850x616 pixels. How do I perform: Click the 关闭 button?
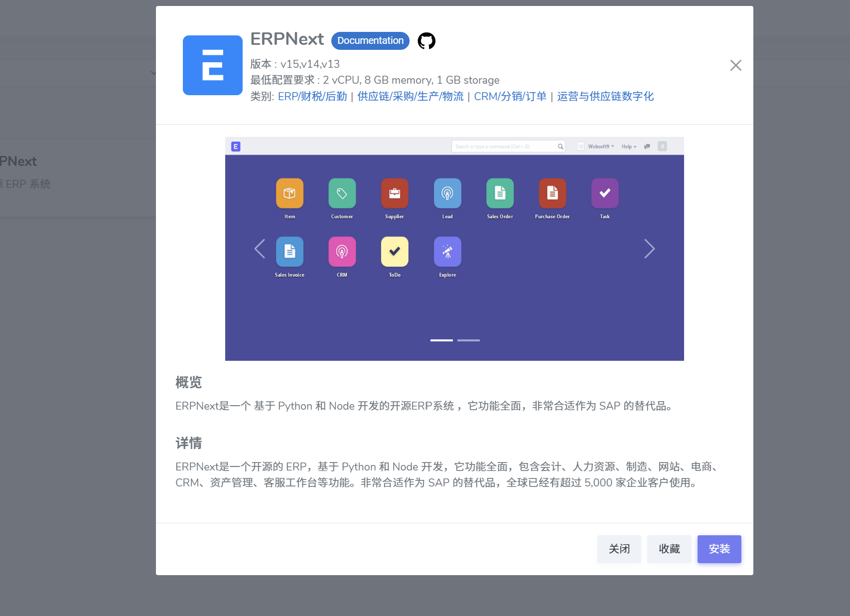(619, 549)
